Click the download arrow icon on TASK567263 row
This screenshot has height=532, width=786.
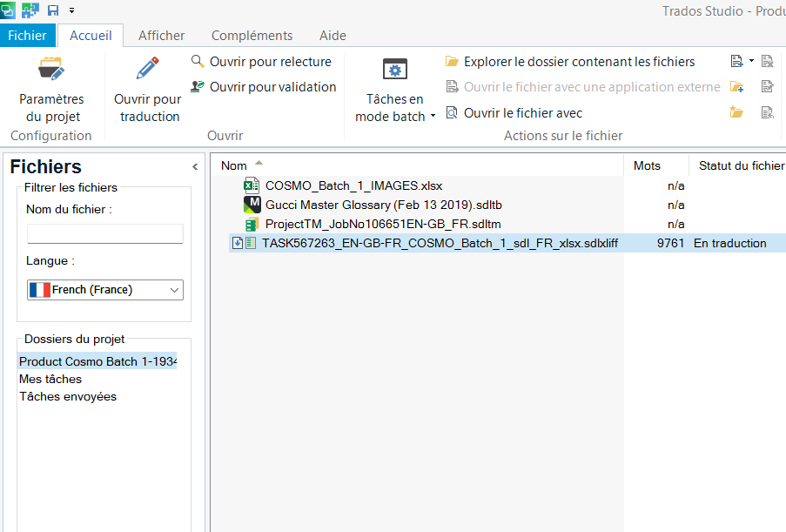[x=238, y=243]
